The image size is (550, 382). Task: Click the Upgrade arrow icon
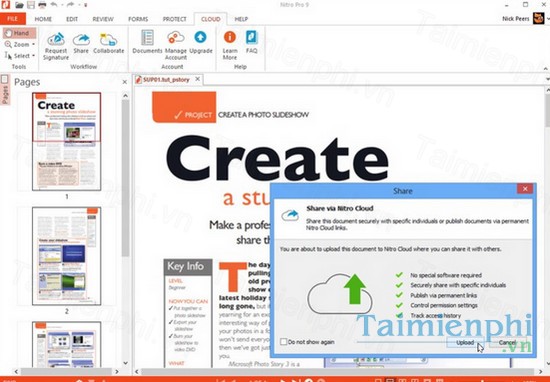(201, 37)
